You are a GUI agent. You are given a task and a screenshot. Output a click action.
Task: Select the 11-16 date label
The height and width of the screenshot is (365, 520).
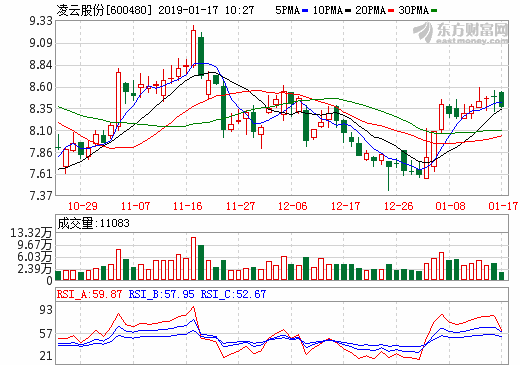[x=187, y=206]
